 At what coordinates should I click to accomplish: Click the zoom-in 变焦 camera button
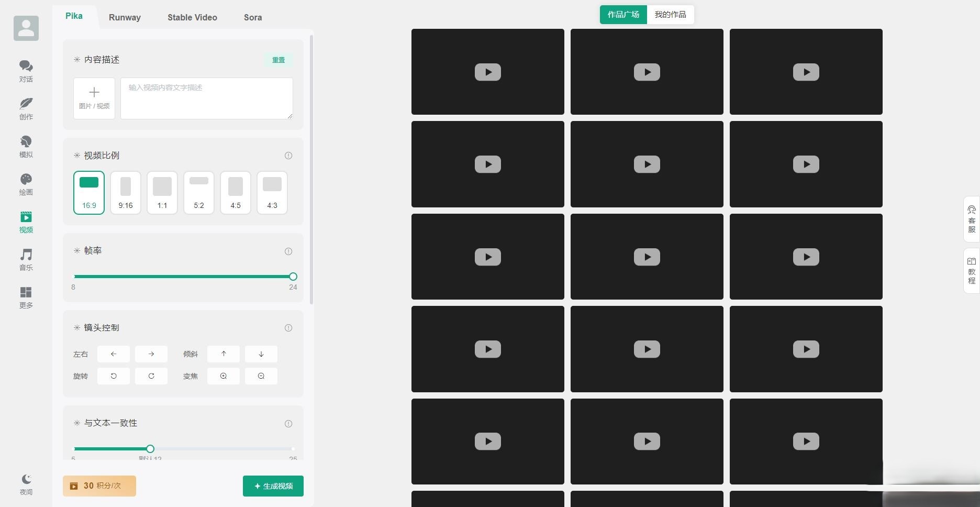click(224, 376)
